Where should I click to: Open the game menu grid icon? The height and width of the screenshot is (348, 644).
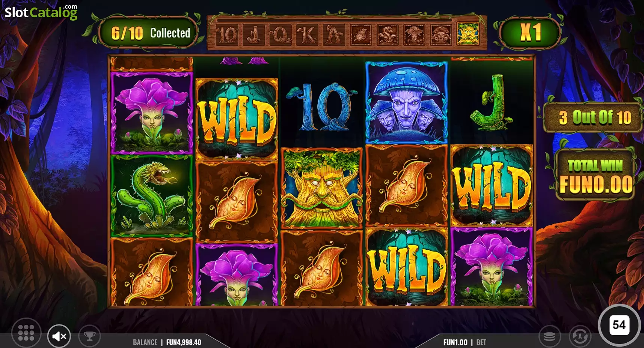[x=26, y=333]
